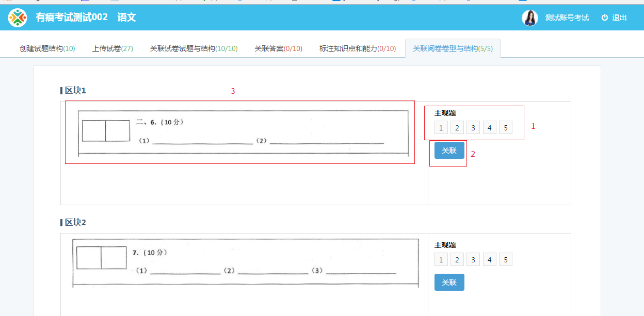Click the scanned question 7 image in 区块2
The image size is (644, 316).
point(245,263)
